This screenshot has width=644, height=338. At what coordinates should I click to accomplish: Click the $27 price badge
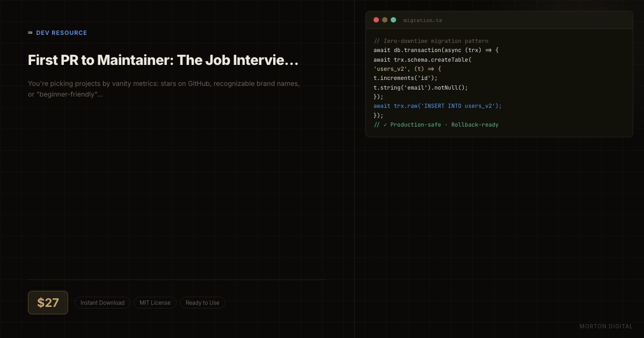[x=48, y=303]
